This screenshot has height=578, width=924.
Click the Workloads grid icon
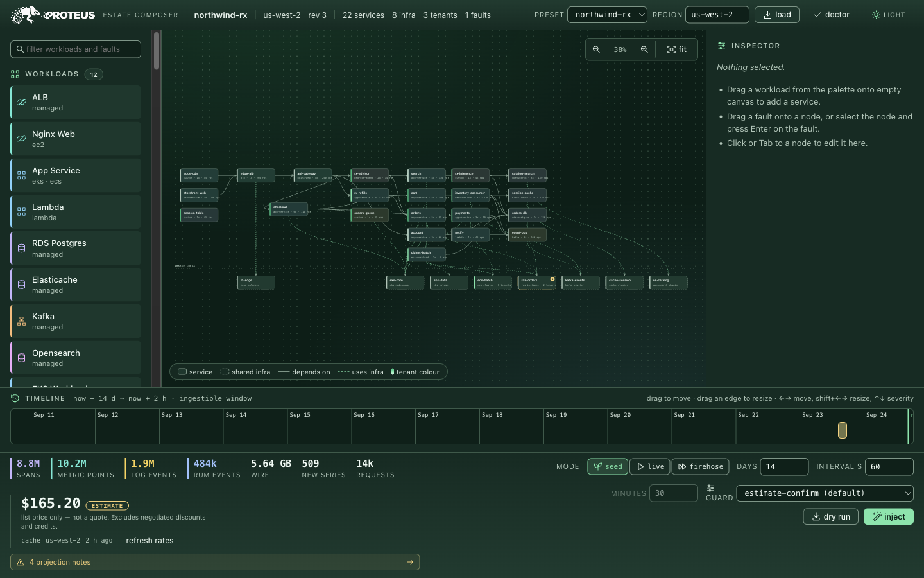point(15,74)
